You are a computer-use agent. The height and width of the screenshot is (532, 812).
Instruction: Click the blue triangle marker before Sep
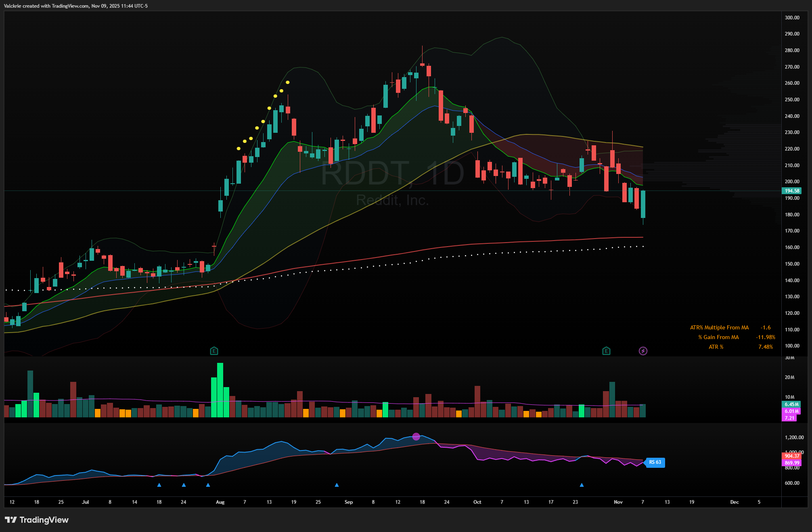coord(337,485)
